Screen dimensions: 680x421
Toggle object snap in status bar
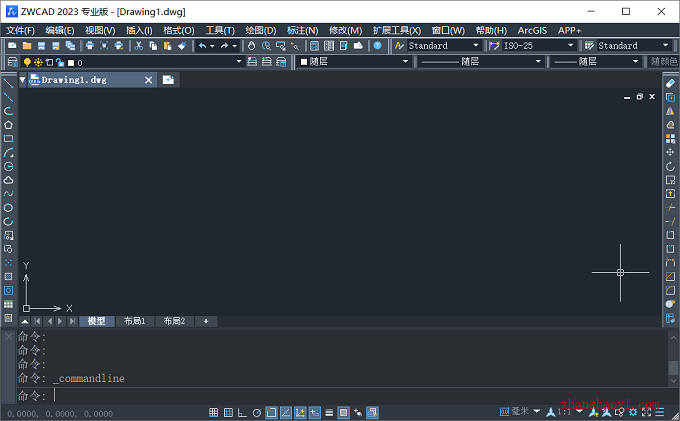(271, 413)
